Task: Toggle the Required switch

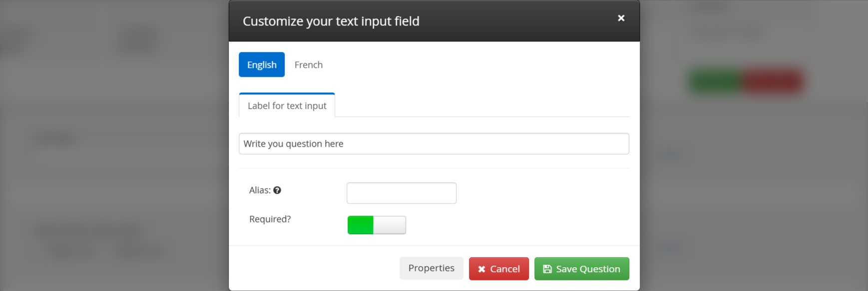Action: pyautogui.click(x=377, y=225)
